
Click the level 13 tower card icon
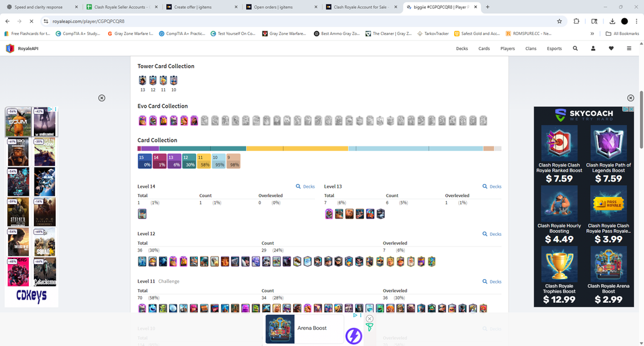pos(142,81)
